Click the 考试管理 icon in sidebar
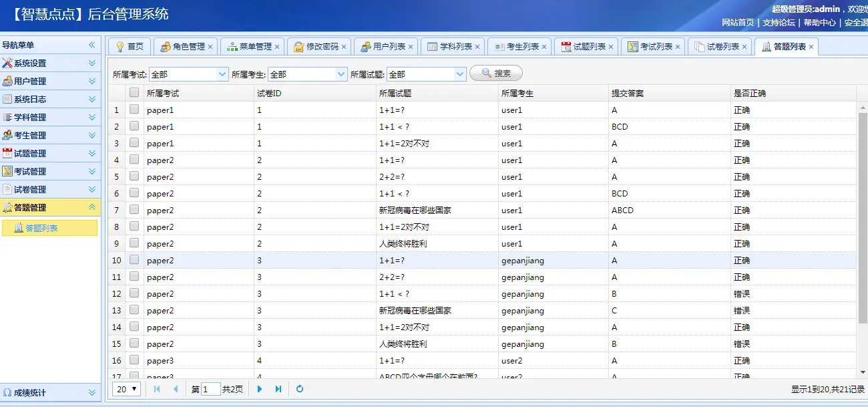868x407 pixels. [7, 172]
